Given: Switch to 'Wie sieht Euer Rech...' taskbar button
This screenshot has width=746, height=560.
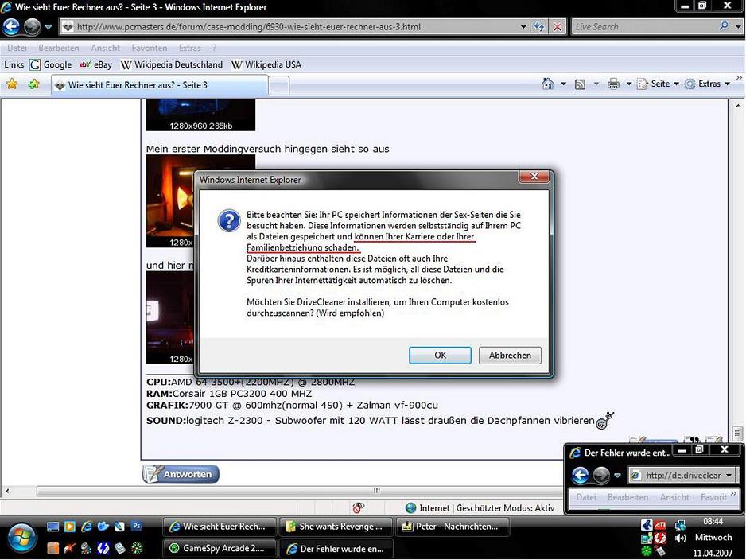Looking at the screenshot, I should point(220,527).
